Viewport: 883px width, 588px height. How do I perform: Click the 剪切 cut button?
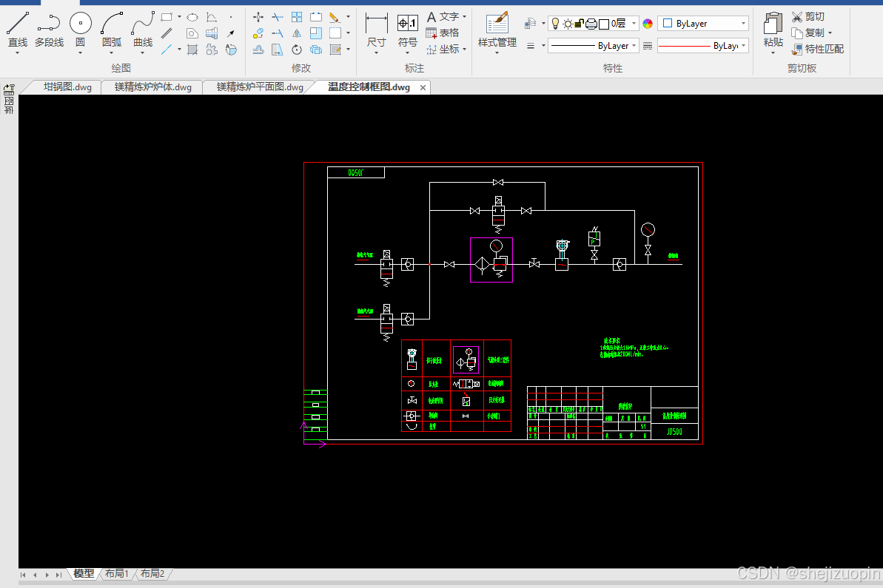(x=808, y=17)
